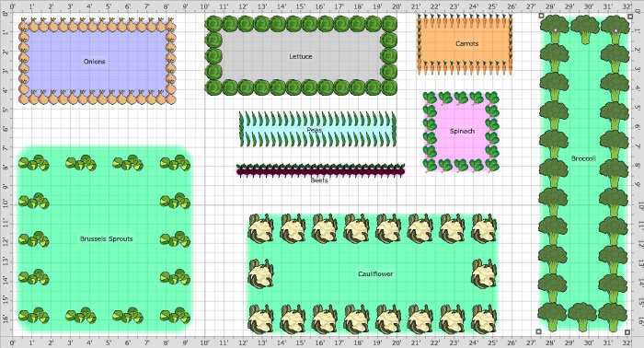Click the Cauliflower bed label
The height and width of the screenshot is (348, 644).
point(375,273)
